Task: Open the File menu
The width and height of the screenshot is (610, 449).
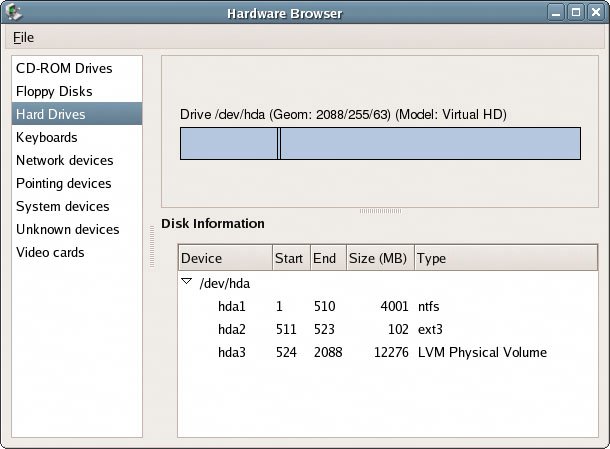Action: [x=23, y=37]
